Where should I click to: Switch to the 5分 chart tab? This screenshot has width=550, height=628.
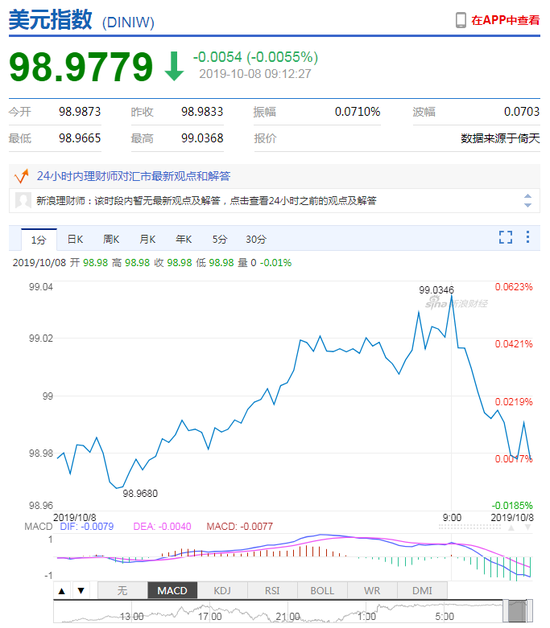coord(220,240)
